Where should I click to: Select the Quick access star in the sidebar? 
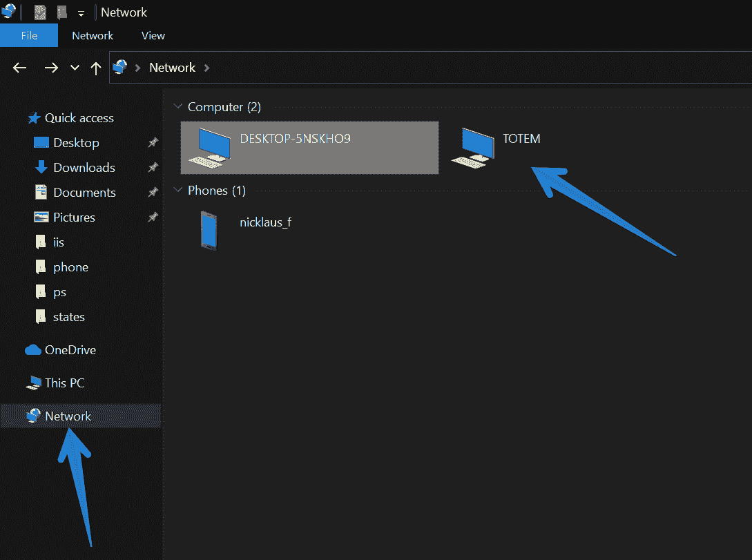pos(35,117)
